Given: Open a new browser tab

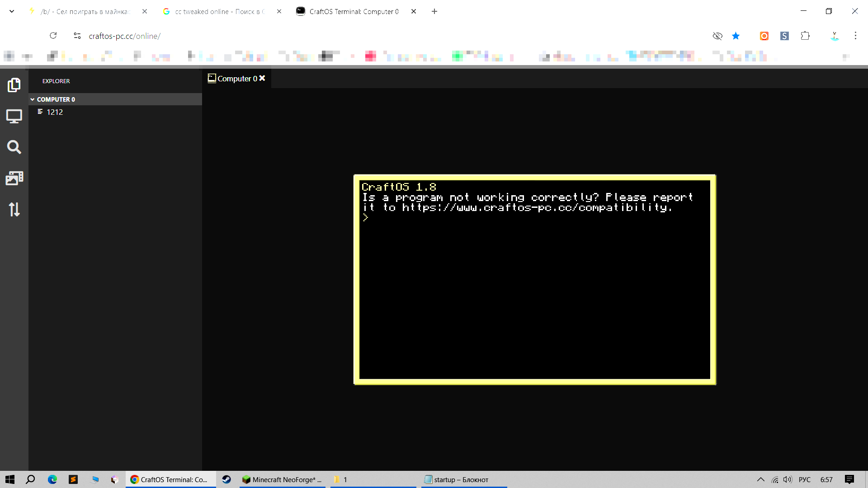Looking at the screenshot, I should [434, 12].
